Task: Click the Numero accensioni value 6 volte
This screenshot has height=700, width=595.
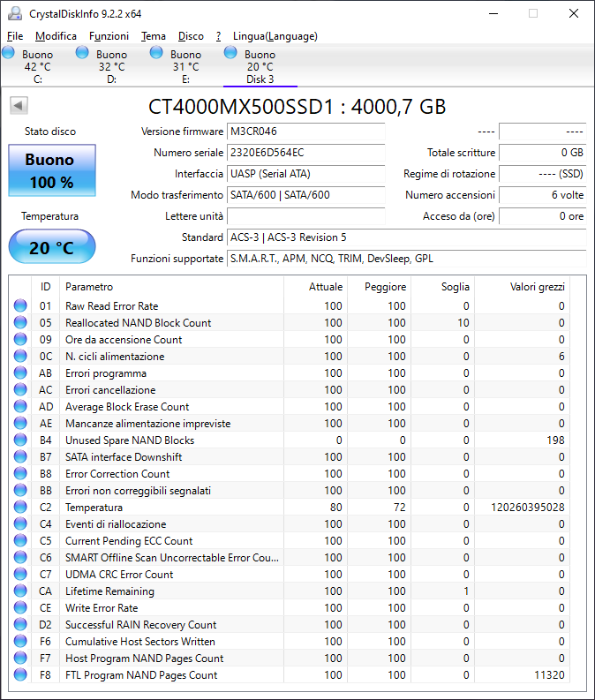Action: (x=543, y=195)
